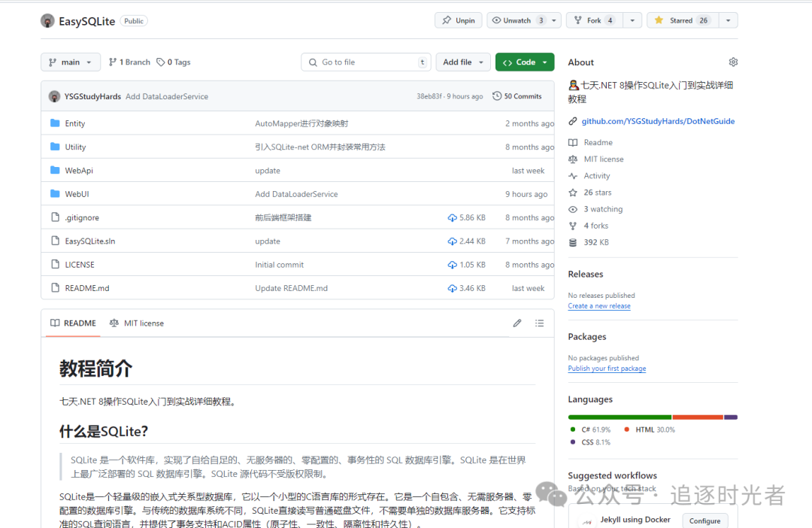Image resolution: width=812 pixels, height=528 pixels.
Task: Open About settings gear icon
Action: [733, 62]
